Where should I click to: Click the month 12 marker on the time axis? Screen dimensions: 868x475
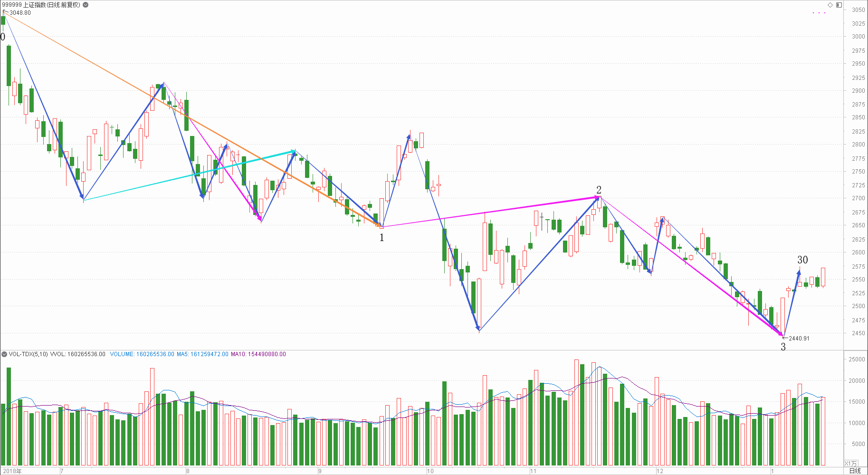click(660, 471)
